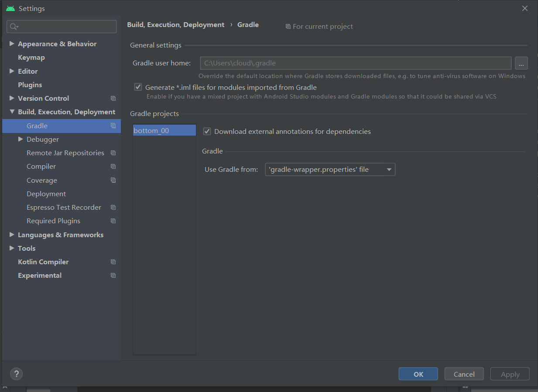Click the icon next to Kotlin Compiler
538x392 pixels.
(113, 262)
